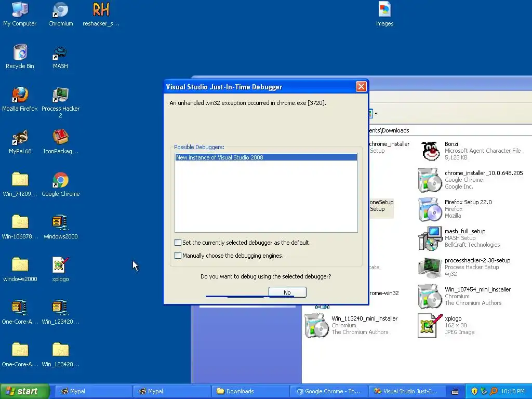Select the MyPal 68 raccoon icon
This screenshot has height=399, width=532.
pyautogui.click(x=20, y=138)
